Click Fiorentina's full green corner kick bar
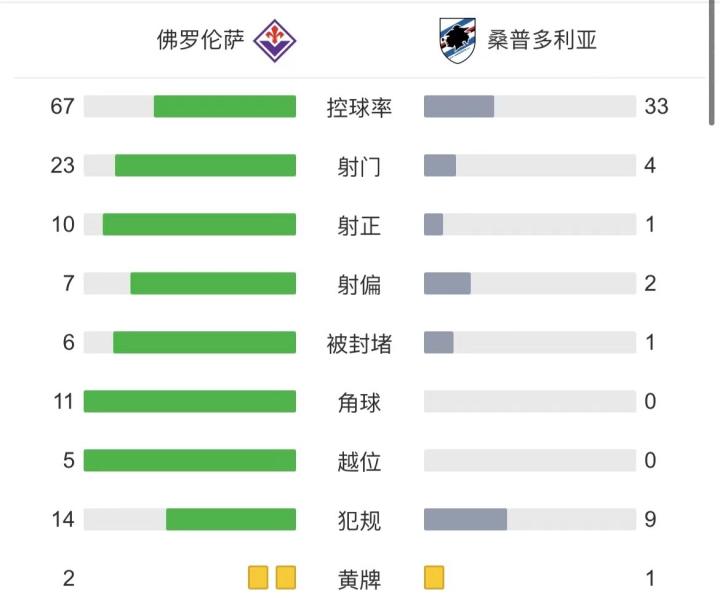 [190, 402]
